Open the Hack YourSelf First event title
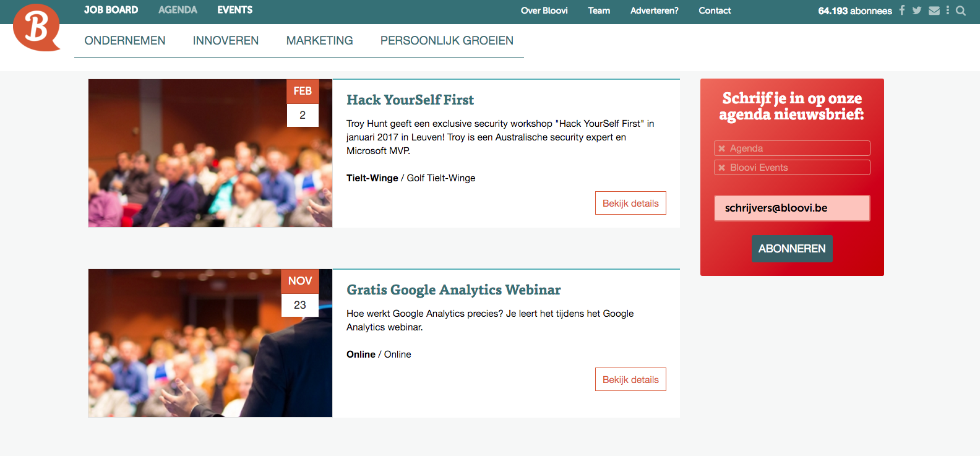This screenshot has width=980, height=456. tap(410, 100)
